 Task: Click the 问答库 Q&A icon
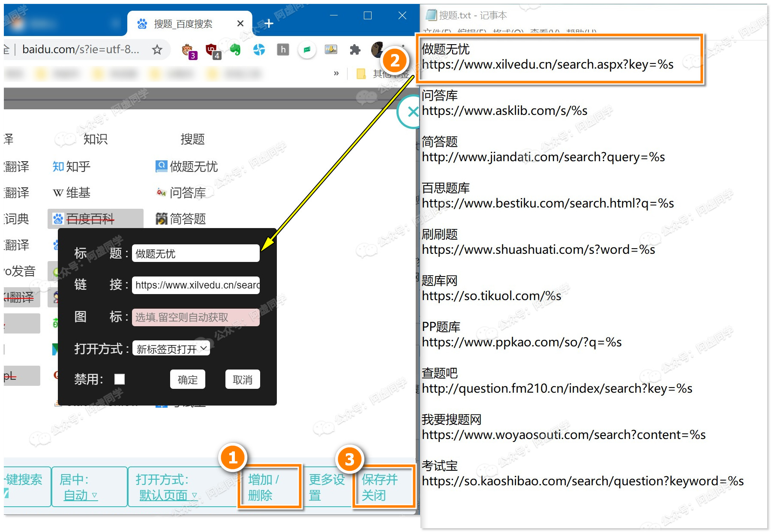(x=161, y=192)
